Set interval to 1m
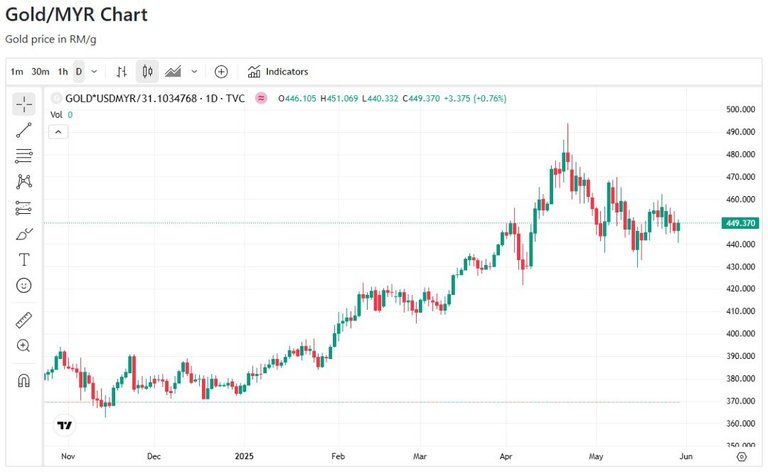This screenshot has height=474, width=768. (x=17, y=71)
